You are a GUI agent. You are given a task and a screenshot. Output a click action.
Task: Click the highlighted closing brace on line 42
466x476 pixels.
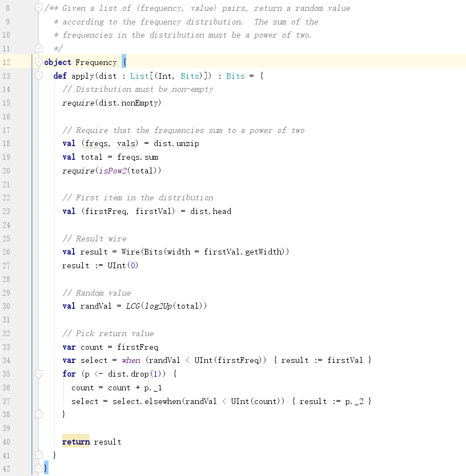click(46, 468)
